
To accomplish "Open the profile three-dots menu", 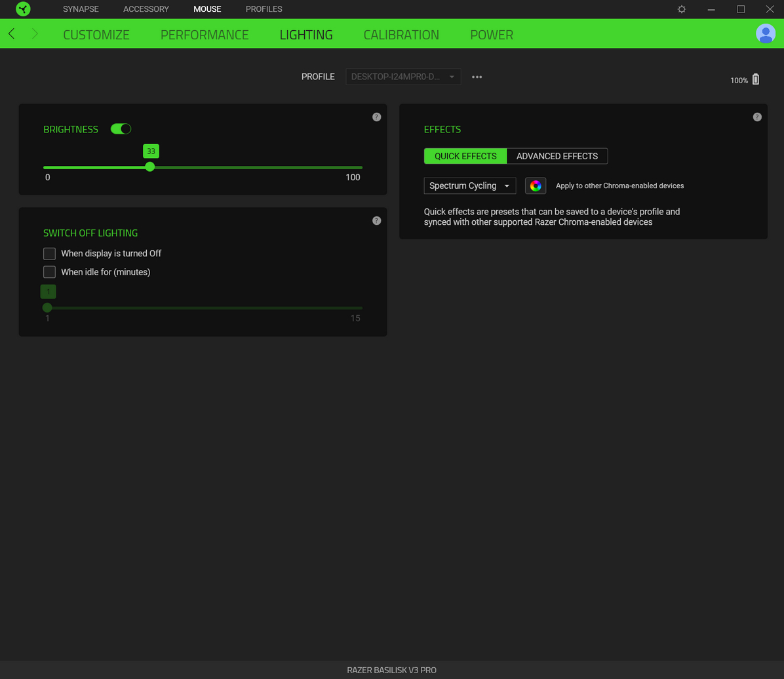I will pyautogui.click(x=477, y=77).
